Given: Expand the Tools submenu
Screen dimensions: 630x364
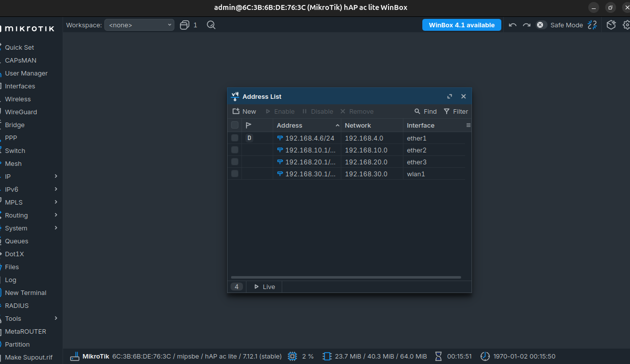Looking at the screenshot, I should pos(56,318).
